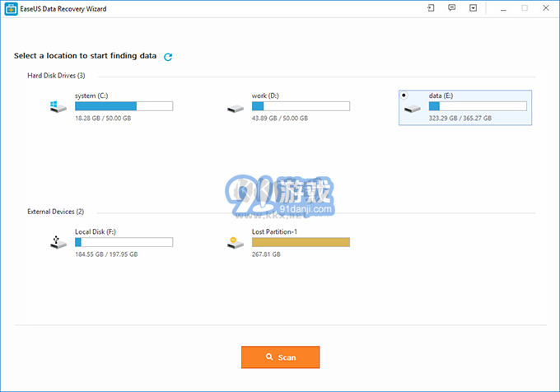This screenshot has width=560, height=392.
Task: Click the "data (E:)" label
Action: click(x=441, y=96)
